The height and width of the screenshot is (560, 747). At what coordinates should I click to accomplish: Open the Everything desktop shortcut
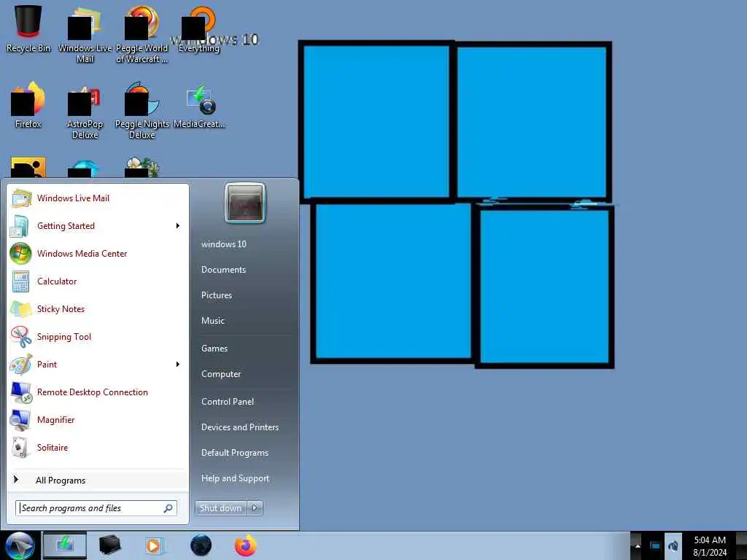click(199, 29)
